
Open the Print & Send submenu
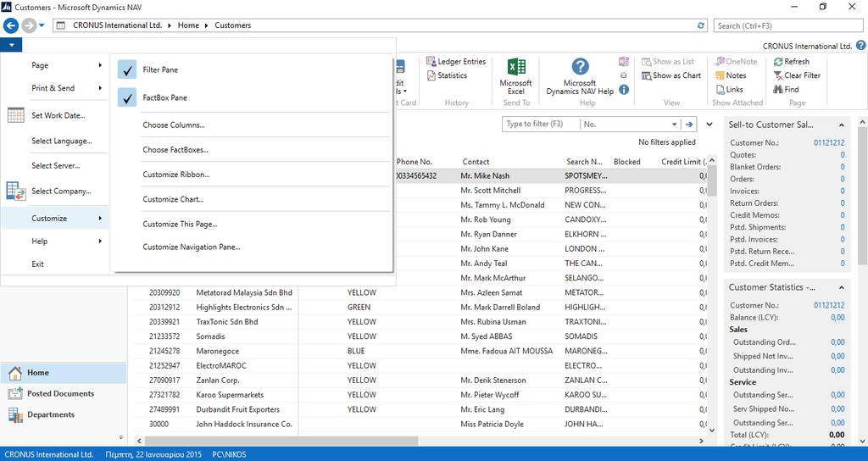point(54,88)
